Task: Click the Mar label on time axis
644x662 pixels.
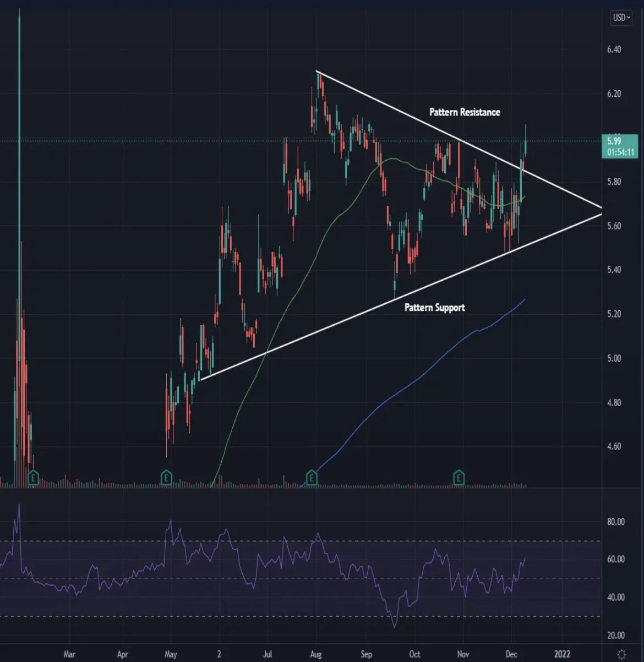Action: click(69, 654)
